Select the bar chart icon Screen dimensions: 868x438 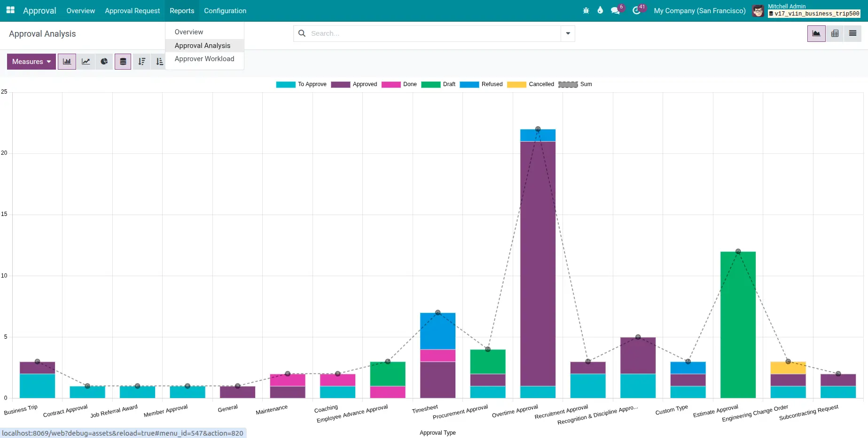(67, 62)
